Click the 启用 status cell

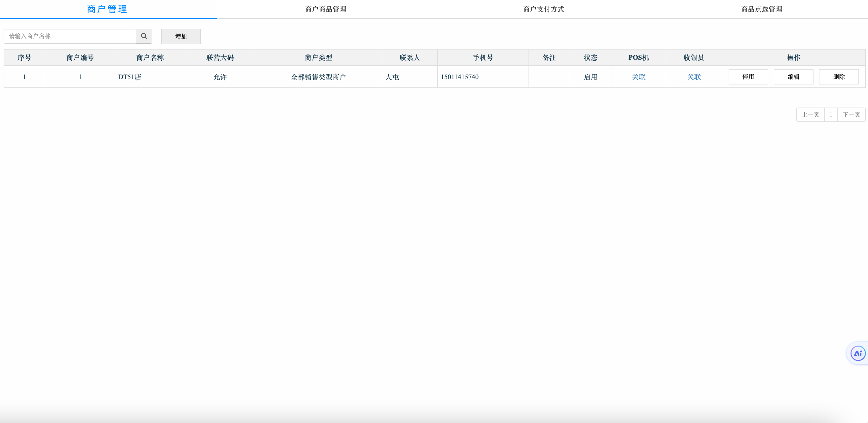pos(590,77)
